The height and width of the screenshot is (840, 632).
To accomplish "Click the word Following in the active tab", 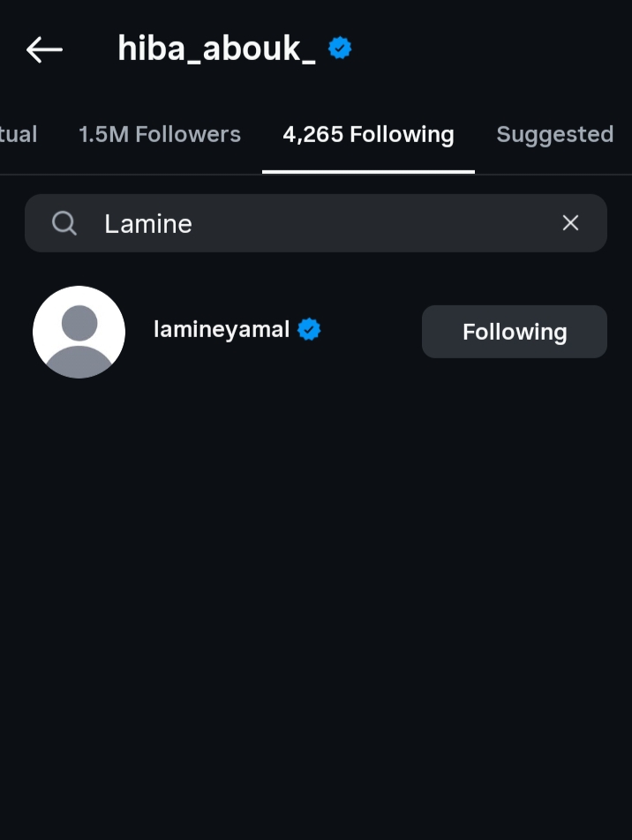I will tap(402, 134).
